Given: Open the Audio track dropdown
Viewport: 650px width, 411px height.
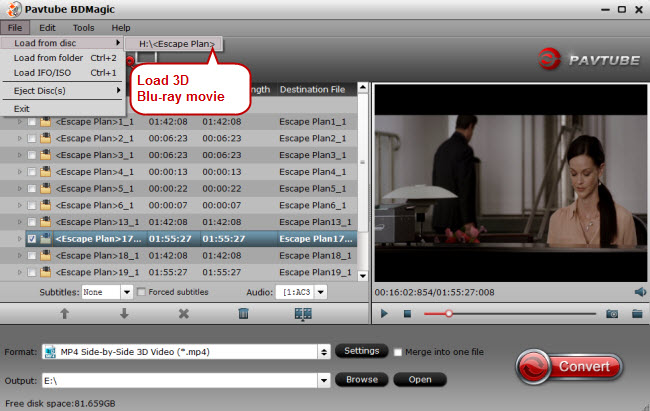Looking at the screenshot, I should coord(320,292).
